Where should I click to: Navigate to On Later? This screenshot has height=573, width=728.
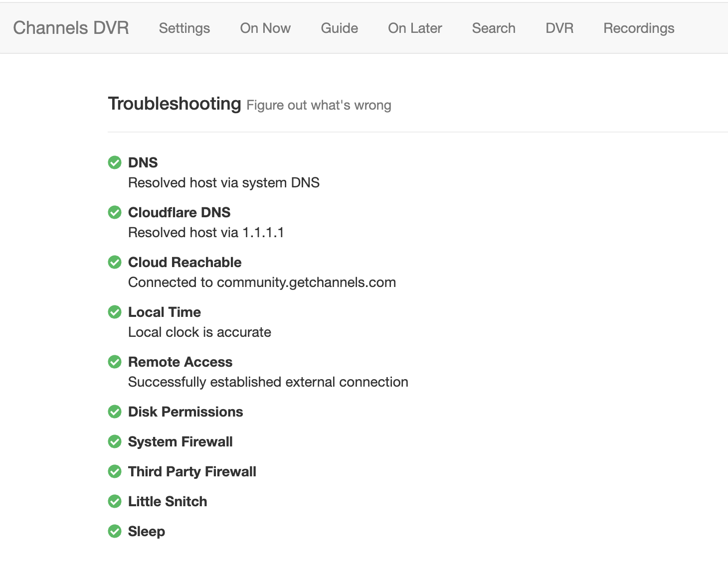point(415,28)
